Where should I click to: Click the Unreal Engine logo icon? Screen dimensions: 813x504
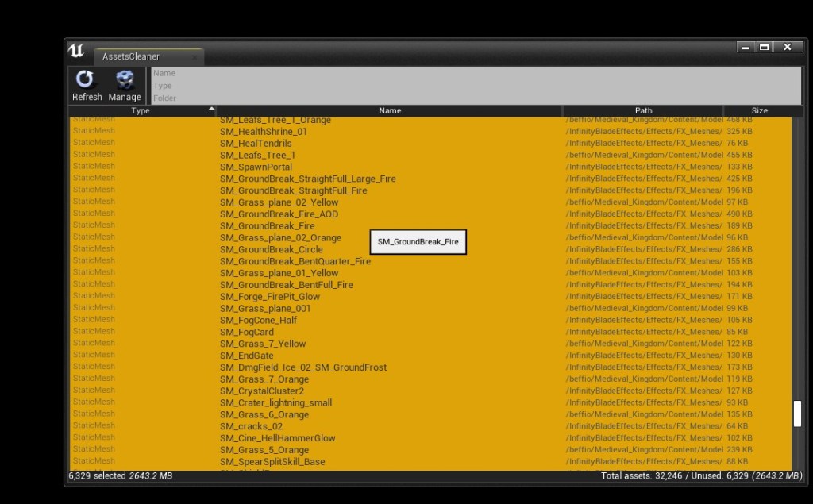tap(76, 52)
